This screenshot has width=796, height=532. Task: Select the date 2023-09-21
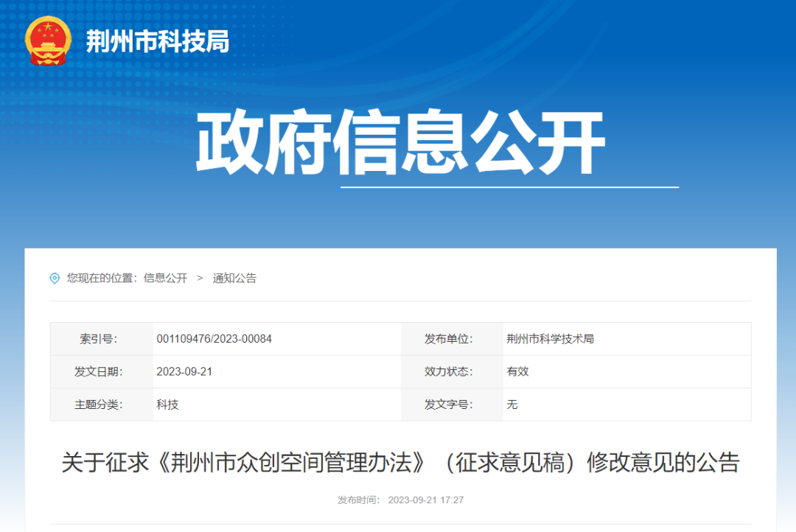click(184, 371)
